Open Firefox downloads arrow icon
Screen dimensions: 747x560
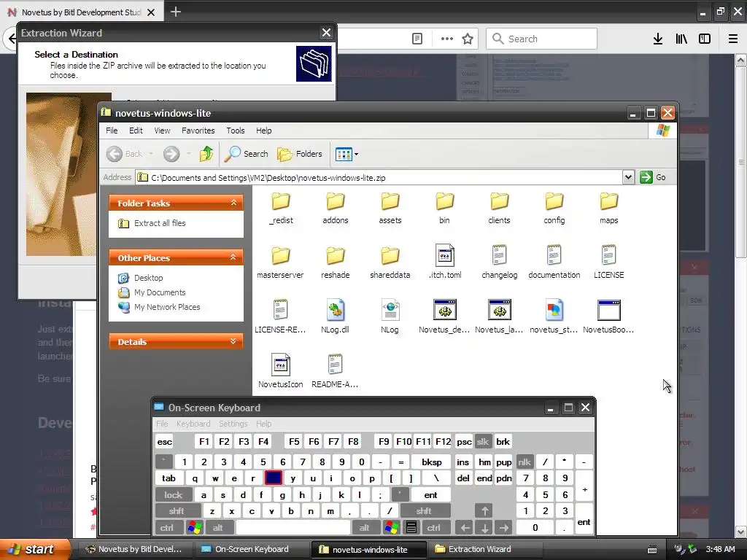tap(658, 39)
